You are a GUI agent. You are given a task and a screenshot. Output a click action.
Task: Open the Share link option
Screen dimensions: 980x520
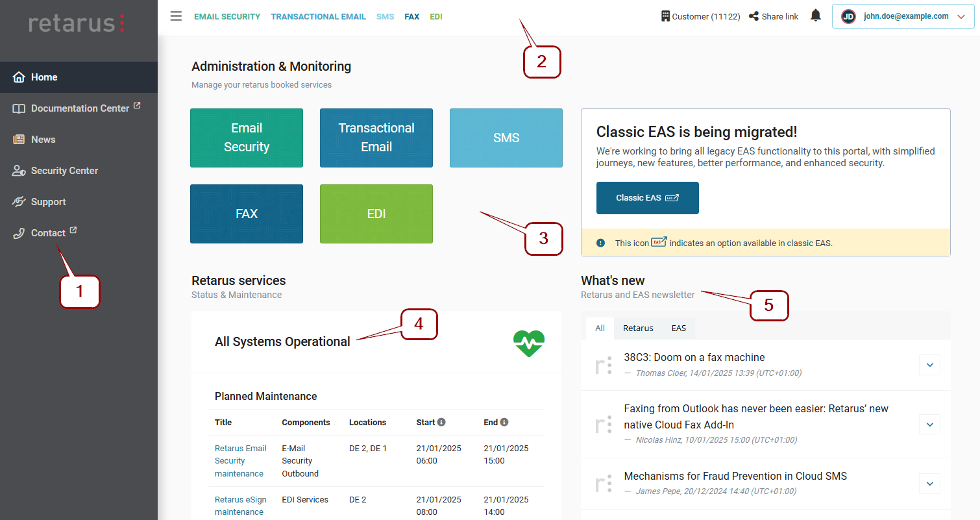pos(773,16)
